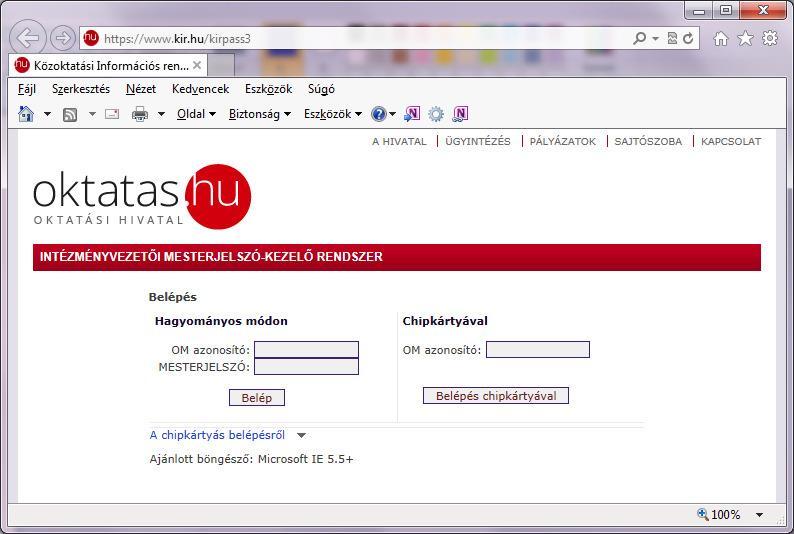Click the Ajánlott böngésző: Microsoft IE 5.5+ text
This screenshot has width=794, height=534.
point(252,459)
